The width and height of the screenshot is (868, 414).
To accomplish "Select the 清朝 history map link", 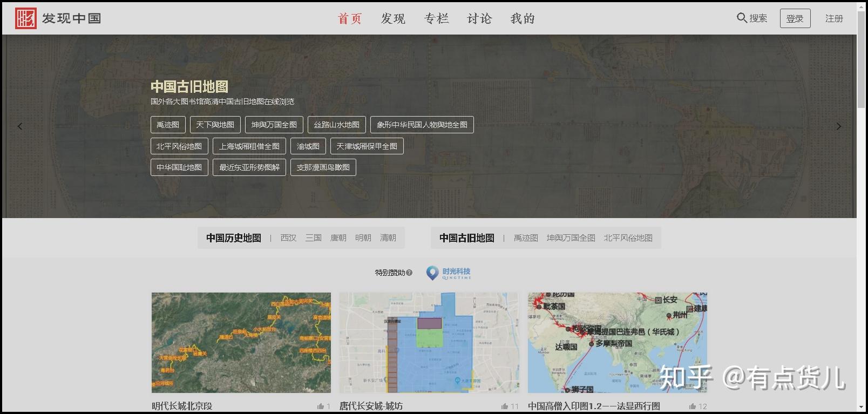I will click(x=388, y=238).
